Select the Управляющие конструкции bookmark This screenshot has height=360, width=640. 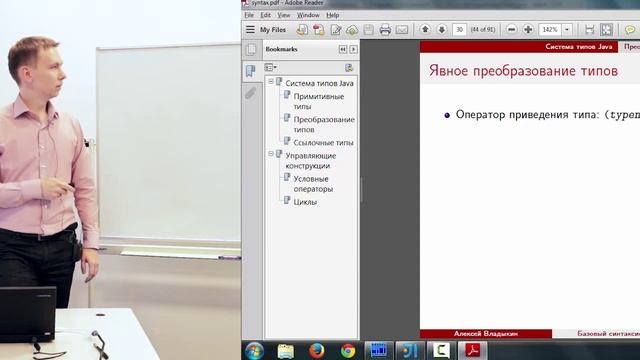(x=311, y=161)
